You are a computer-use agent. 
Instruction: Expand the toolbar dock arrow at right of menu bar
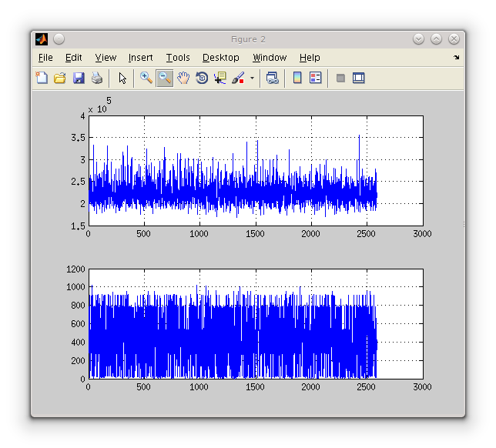tap(456, 58)
